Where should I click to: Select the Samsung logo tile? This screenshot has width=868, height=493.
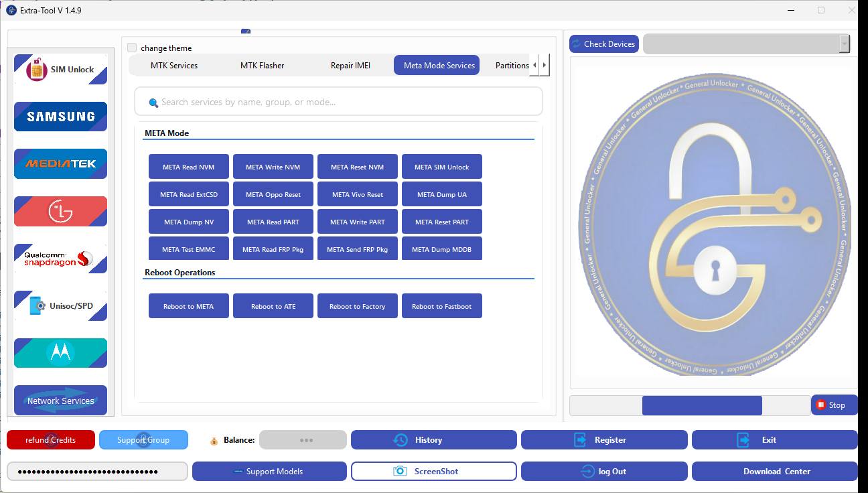60,117
